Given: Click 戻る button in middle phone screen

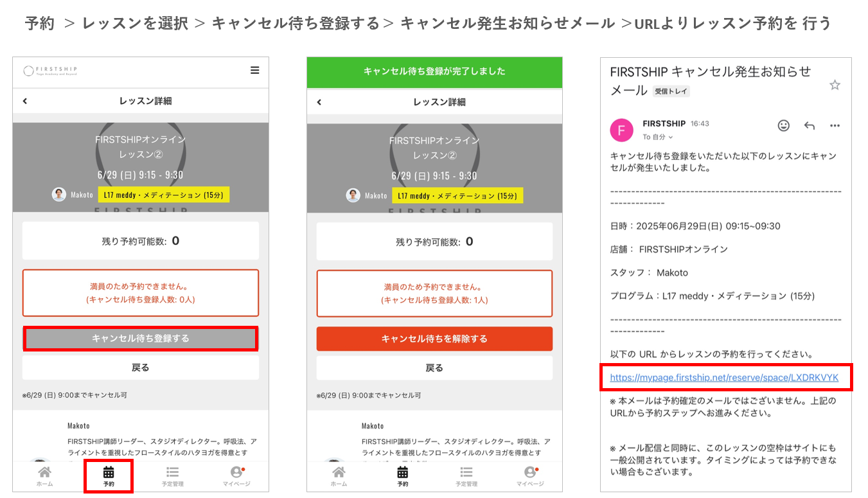Looking at the screenshot, I should (x=434, y=368).
